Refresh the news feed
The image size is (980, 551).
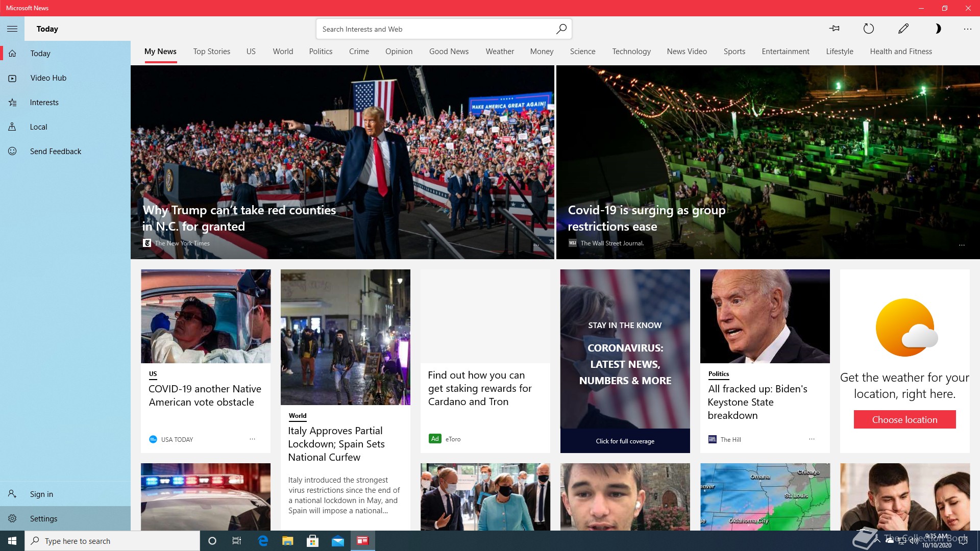pos(868,29)
